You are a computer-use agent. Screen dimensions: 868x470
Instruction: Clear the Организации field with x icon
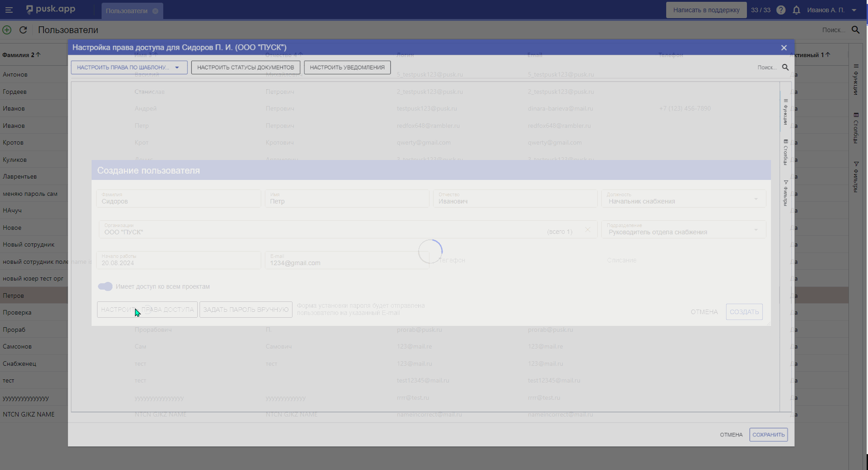(x=587, y=230)
